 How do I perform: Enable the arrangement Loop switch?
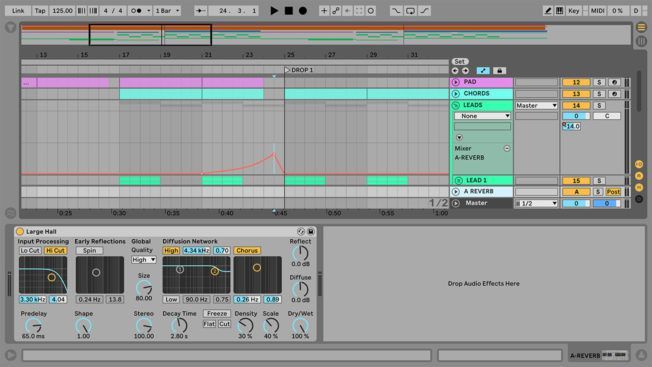[x=410, y=11]
